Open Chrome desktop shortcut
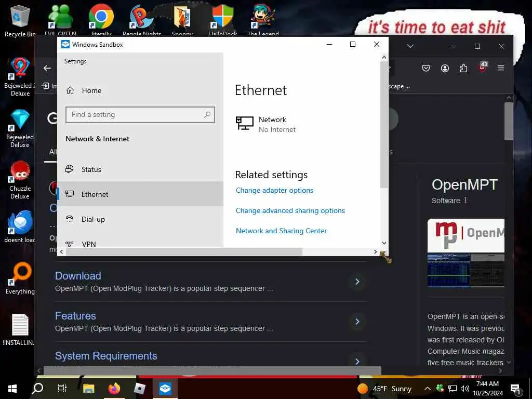 (101, 20)
